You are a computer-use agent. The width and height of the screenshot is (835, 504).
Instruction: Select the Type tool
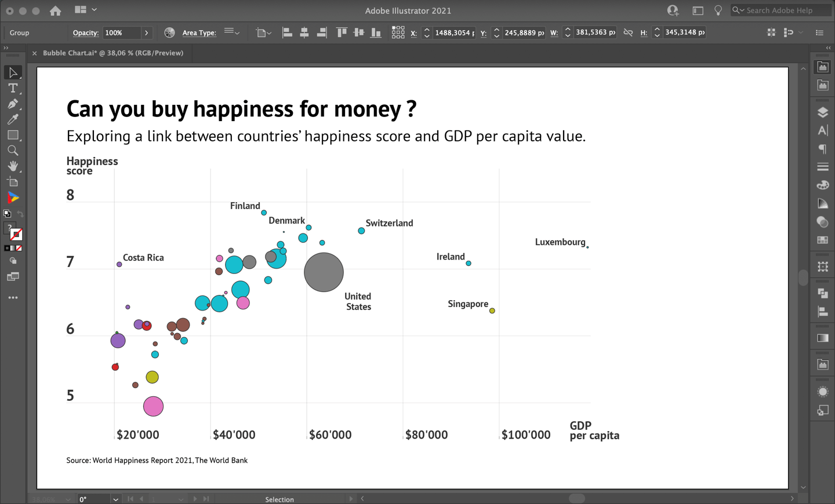pyautogui.click(x=13, y=88)
